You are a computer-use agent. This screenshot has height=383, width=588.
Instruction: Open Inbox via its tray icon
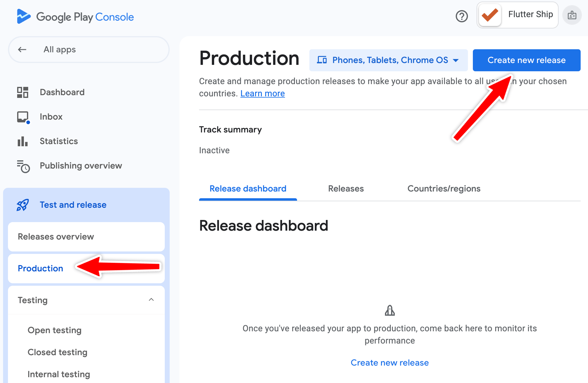point(23,117)
